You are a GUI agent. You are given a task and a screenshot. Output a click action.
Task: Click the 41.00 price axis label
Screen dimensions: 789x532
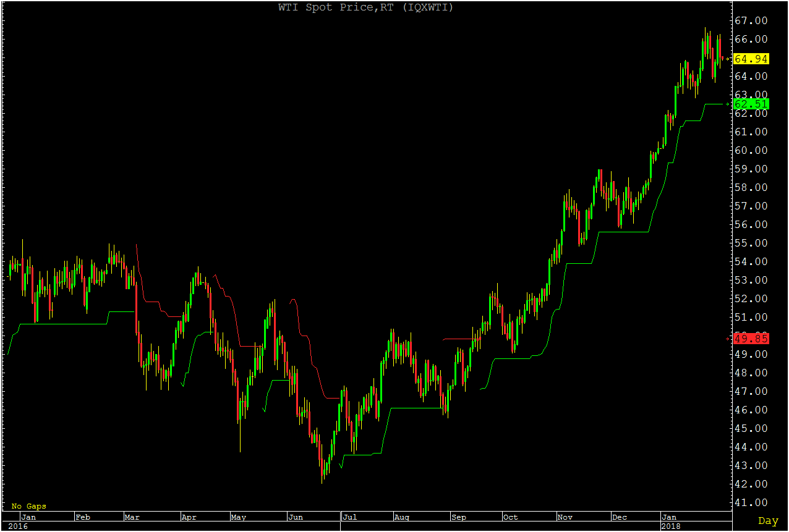click(x=750, y=502)
